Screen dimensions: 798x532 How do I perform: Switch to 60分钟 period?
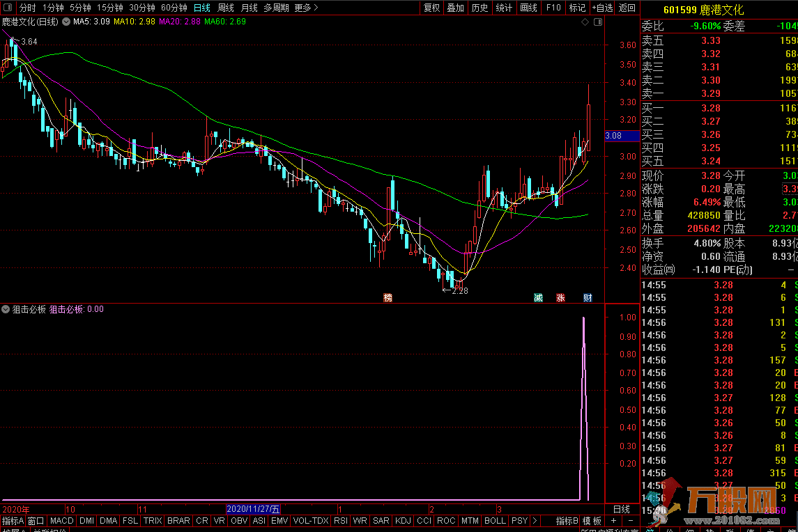pyautogui.click(x=174, y=8)
